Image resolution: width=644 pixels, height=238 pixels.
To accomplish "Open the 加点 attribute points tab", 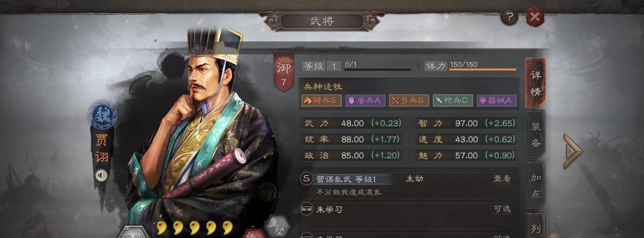I will pyautogui.click(x=535, y=186).
